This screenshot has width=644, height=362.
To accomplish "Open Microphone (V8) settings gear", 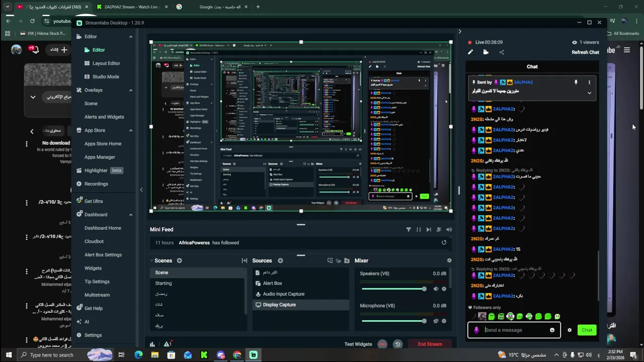I will coord(444,321).
